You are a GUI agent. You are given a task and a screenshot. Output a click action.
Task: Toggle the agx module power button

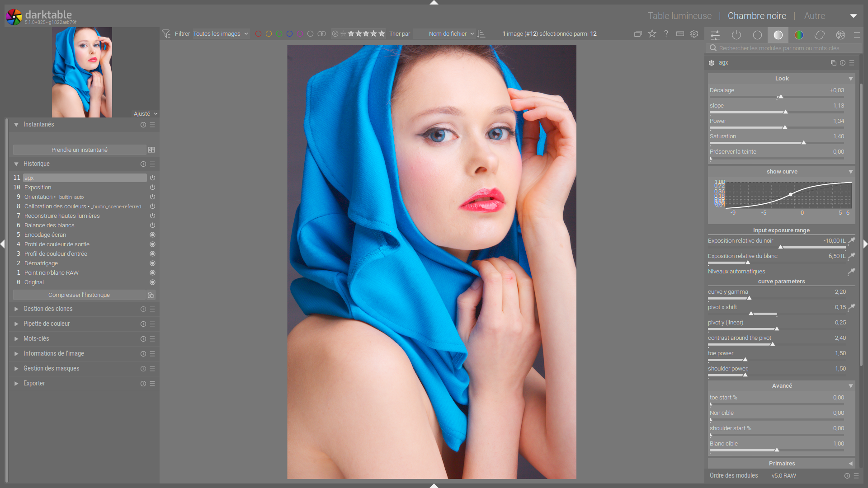click(x=712, y=63)
